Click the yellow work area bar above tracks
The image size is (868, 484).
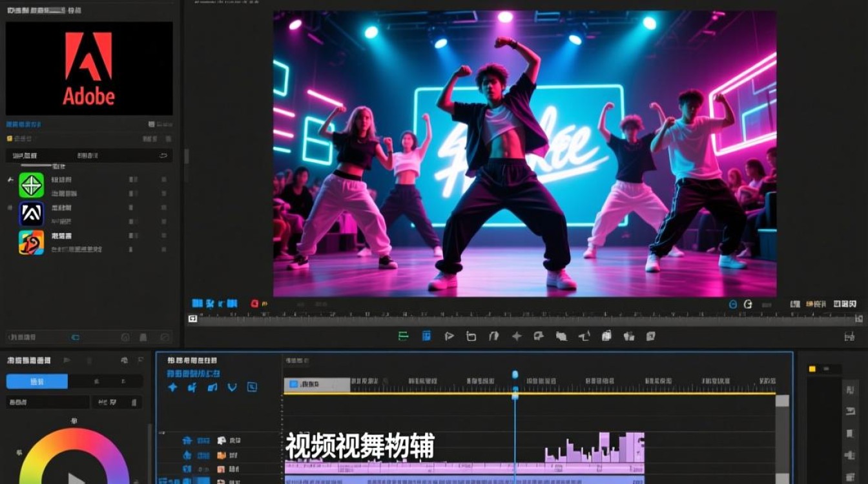coord(530,393)
